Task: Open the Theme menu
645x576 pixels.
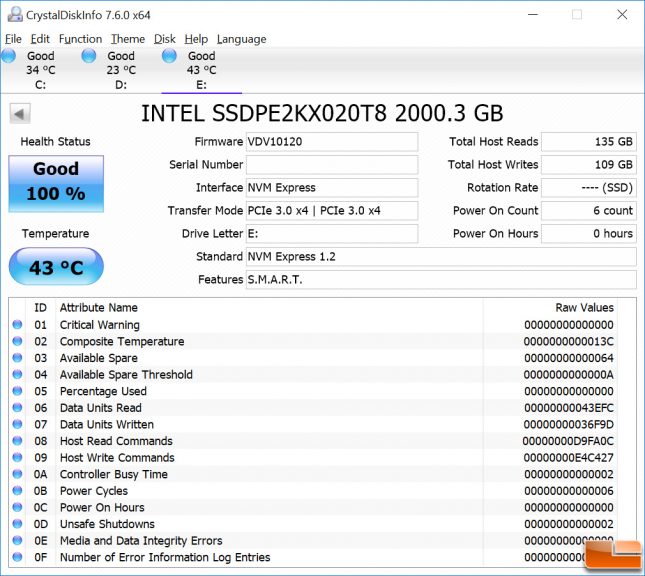Action: point(128,39)
